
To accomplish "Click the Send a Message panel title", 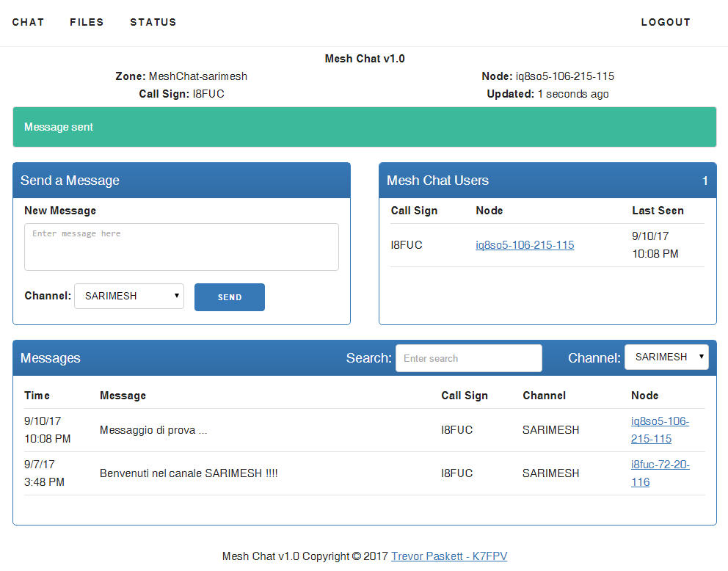I will (x=70, y=181).
